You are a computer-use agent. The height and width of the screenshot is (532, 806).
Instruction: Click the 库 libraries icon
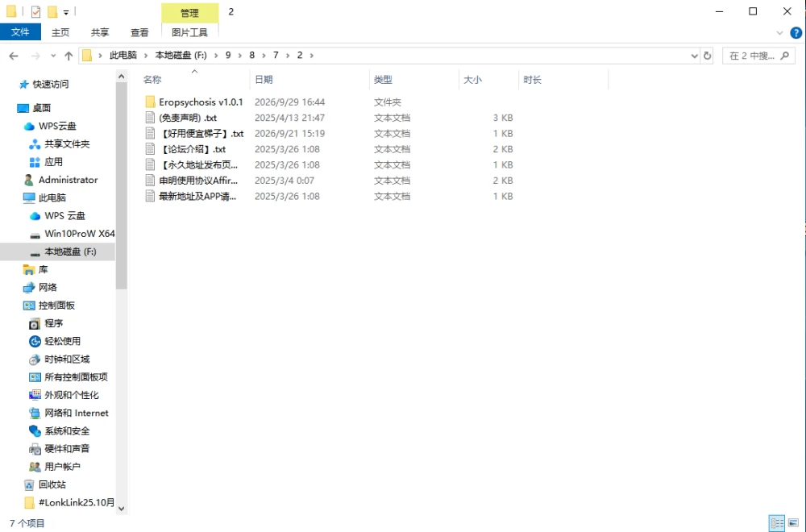(29, 269)
